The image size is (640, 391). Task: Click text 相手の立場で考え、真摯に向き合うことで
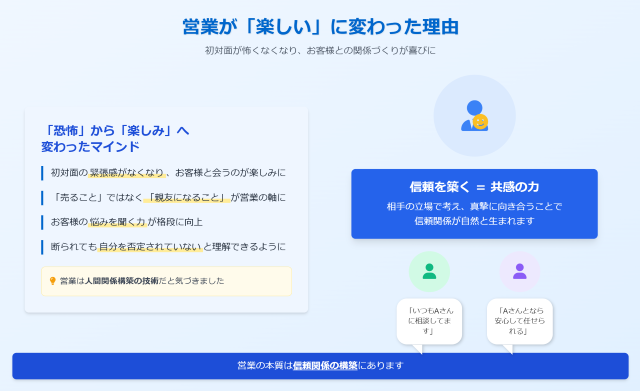click(474, 207)
